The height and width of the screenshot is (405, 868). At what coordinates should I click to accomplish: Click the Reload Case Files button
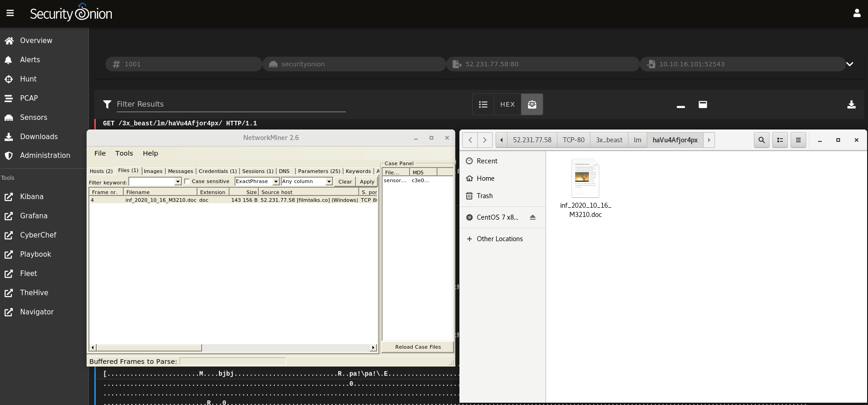[418, 347]
